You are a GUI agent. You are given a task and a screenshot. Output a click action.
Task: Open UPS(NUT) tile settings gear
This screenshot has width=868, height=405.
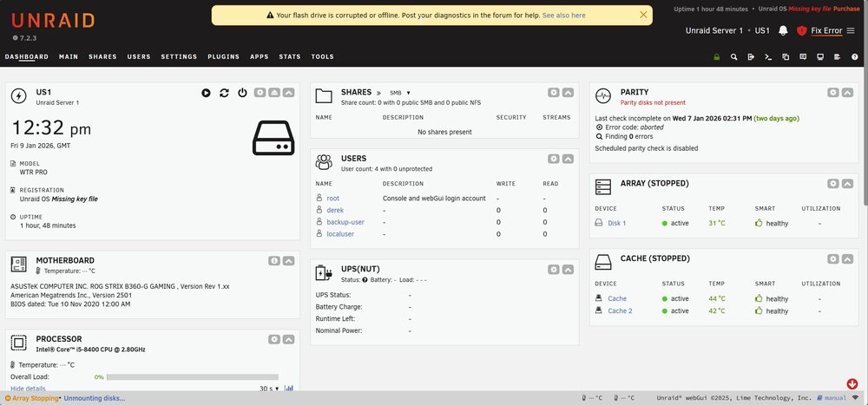tap(554, 270)
